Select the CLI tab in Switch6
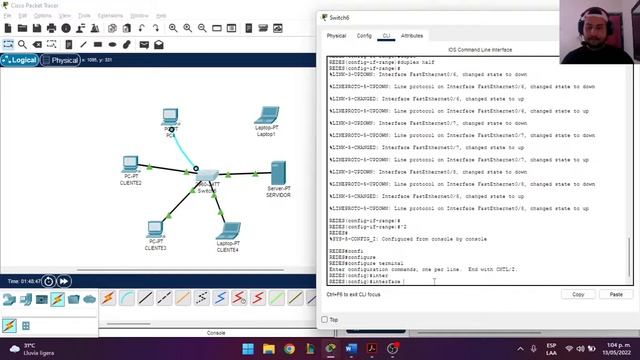640x360 pixels. 386,36
